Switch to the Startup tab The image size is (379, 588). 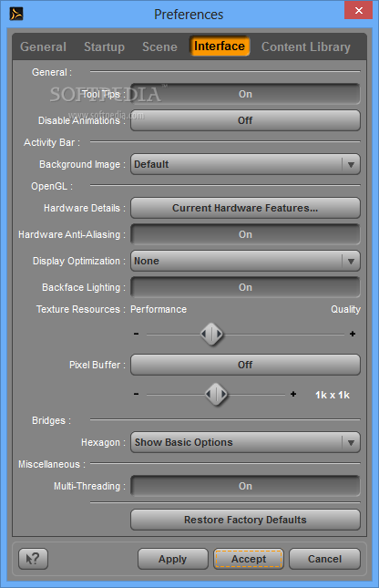(104, 46)
